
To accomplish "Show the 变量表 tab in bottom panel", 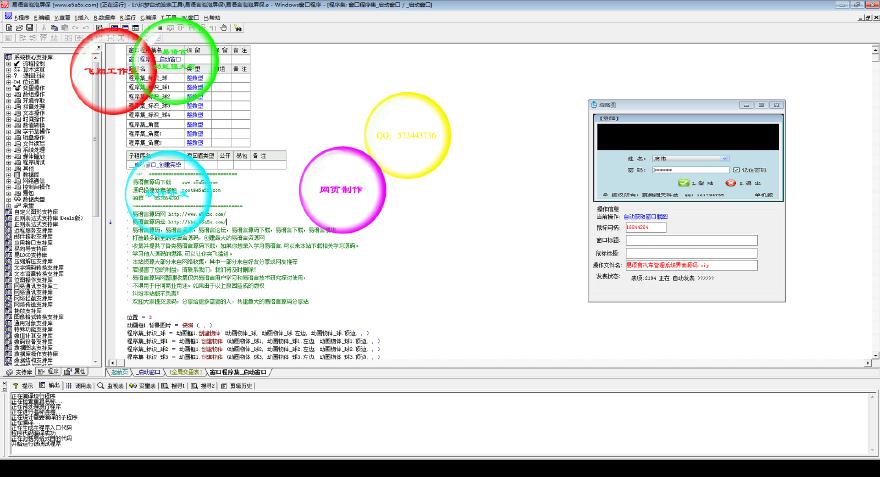I will tap(143, 386).
